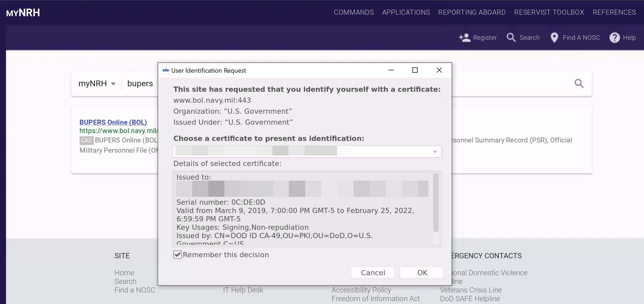The width and height of the screenshot is (644, 304).
Task: Click the OK button
Action: click(422, 273)
